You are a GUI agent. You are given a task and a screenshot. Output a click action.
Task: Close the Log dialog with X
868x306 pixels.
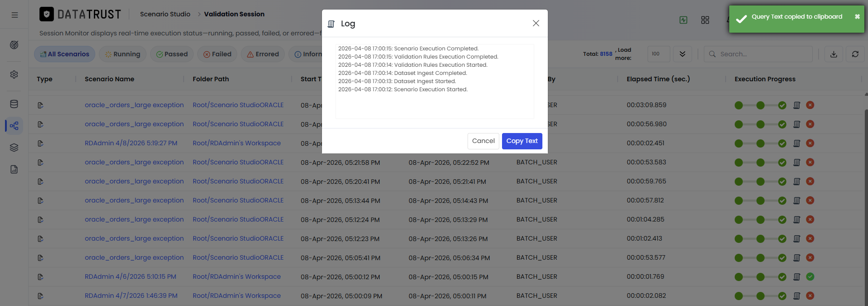[536, 23]
